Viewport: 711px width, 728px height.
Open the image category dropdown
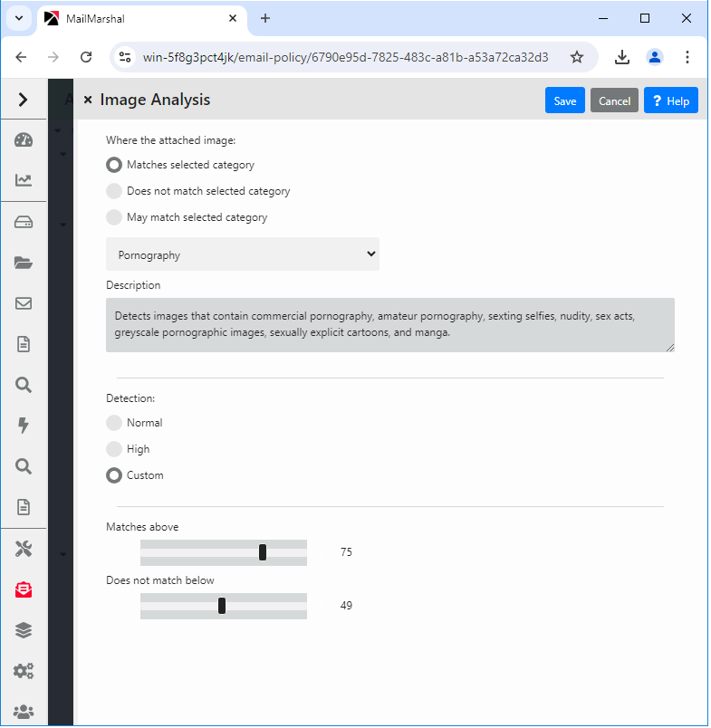[243, 254]
